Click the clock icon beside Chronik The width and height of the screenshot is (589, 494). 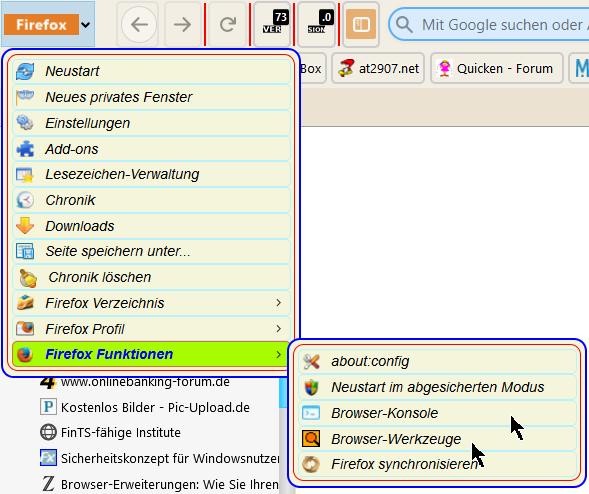[25, 200]
